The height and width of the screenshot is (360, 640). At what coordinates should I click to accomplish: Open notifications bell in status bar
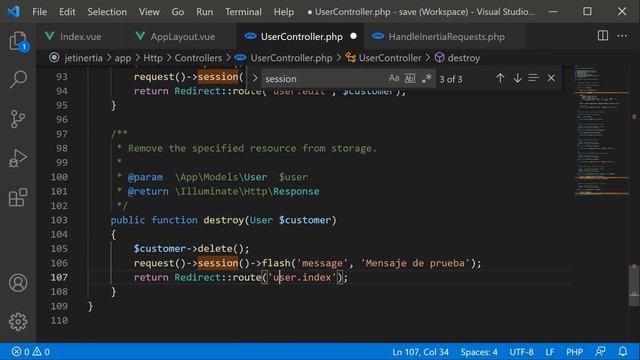[622, 351]
